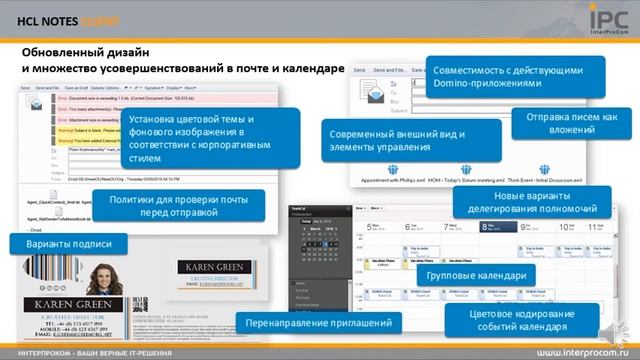Screen dimensions: 640x360
Task: Click the Subject field in right mail window
Action: [461, 110]
